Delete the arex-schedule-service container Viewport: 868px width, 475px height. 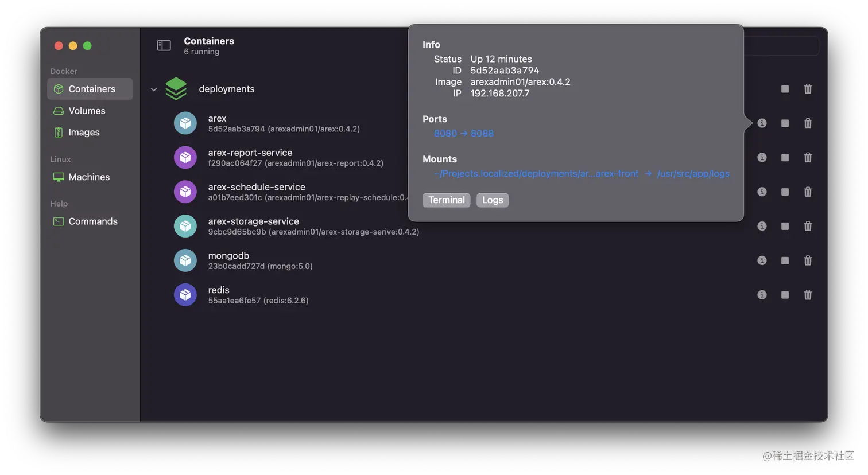[x=808, y=192]
